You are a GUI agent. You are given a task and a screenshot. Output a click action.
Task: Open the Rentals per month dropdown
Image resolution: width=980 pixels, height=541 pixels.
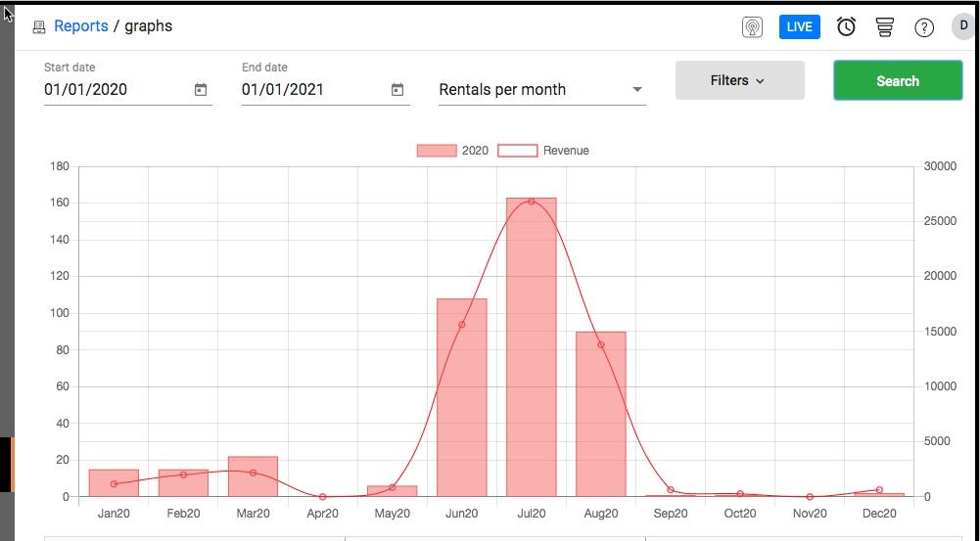click(x=529, y=90)
